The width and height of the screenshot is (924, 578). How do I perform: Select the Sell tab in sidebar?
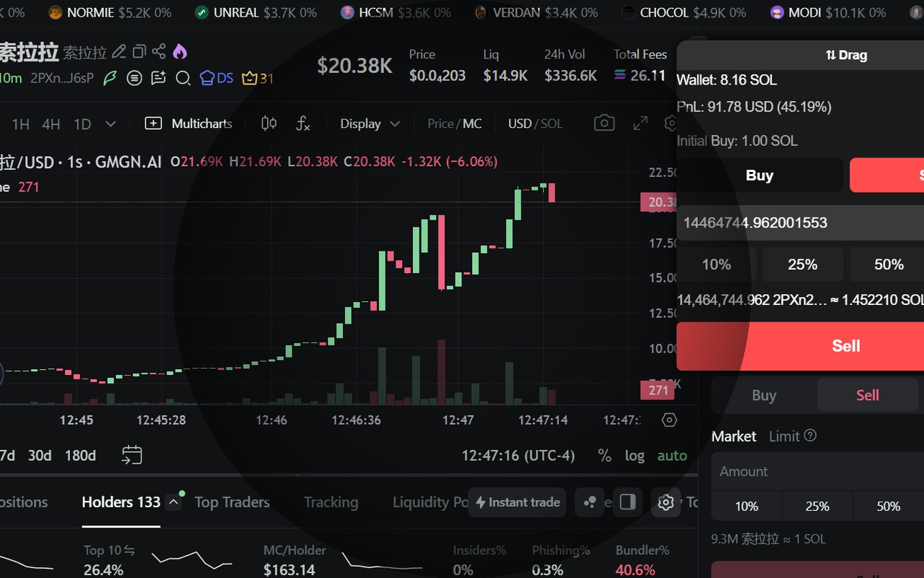[x=868, y=395]
